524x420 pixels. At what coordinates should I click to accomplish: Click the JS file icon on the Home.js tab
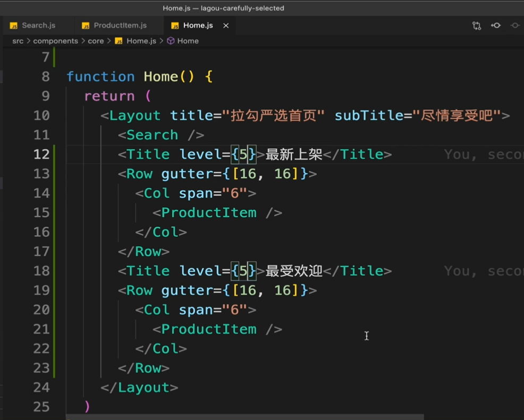pyautogui.click(x=175, y=25)
